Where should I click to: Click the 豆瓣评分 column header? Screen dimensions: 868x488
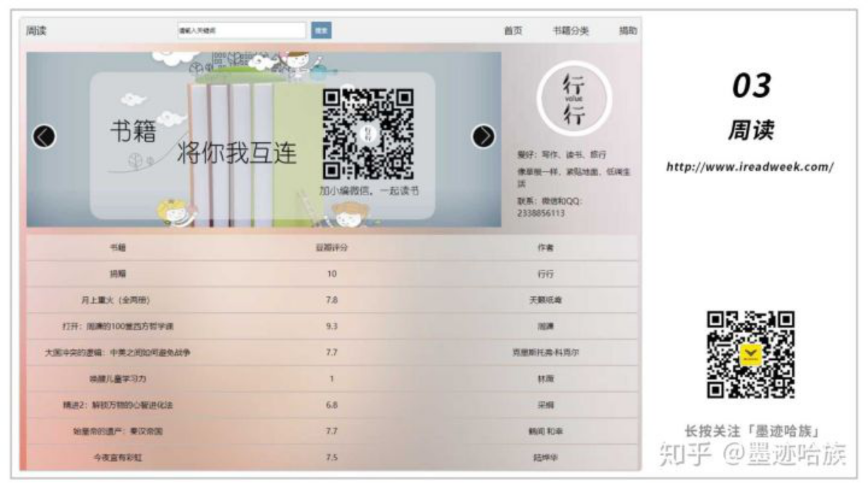[332, 248]
